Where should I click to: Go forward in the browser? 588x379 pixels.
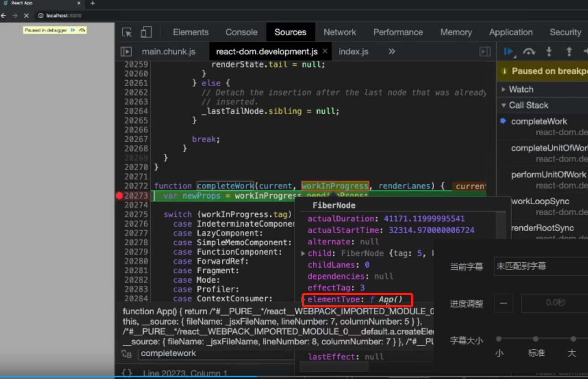(x=15, y=16)
